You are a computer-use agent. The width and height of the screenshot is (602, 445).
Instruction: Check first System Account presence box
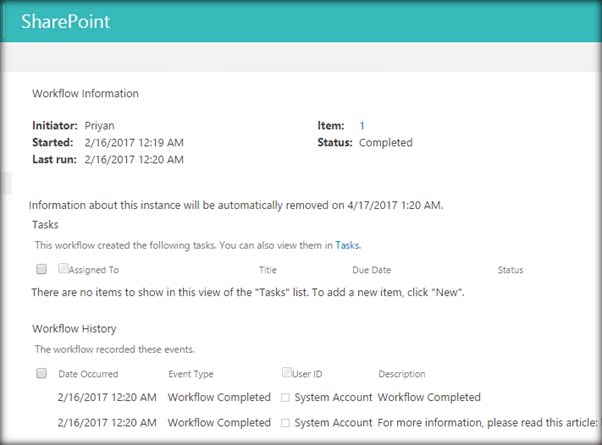(x=285, y=398)
